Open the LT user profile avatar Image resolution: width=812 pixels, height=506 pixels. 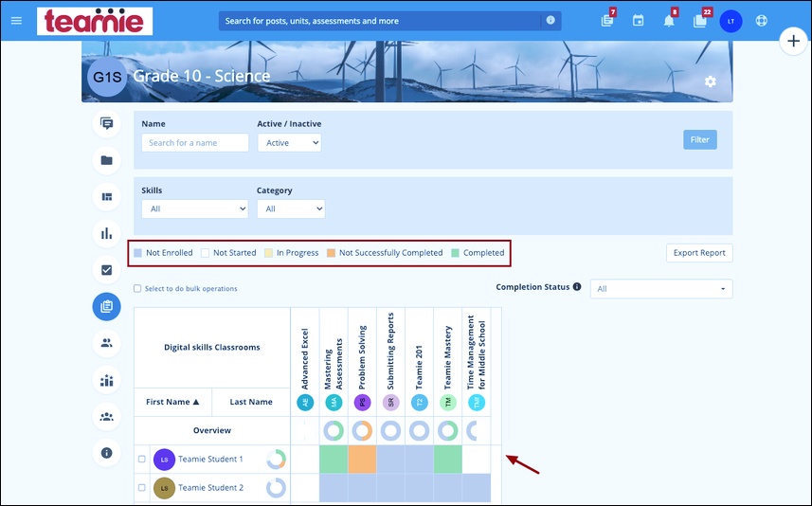(731, 21)
